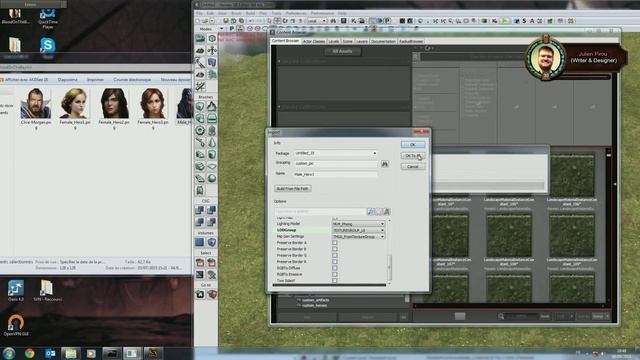Open the File menu in editor
The image size is (640, 360).
[x=199, y=13]
